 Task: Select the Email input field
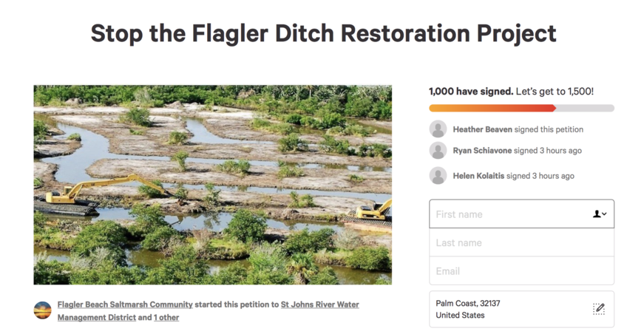521,271
